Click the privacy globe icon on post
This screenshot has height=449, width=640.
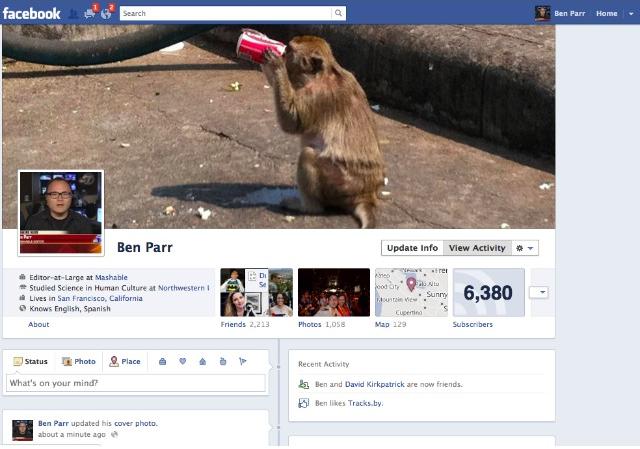click(x=114, y=434)
